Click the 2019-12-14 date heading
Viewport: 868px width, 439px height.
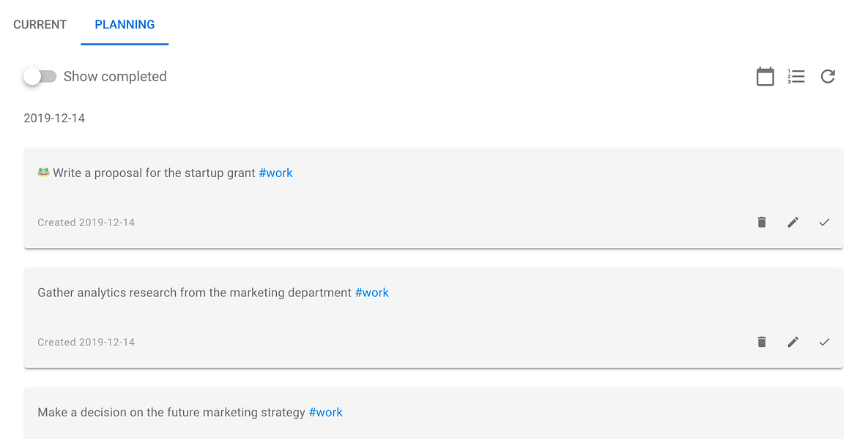click(54, 119)
